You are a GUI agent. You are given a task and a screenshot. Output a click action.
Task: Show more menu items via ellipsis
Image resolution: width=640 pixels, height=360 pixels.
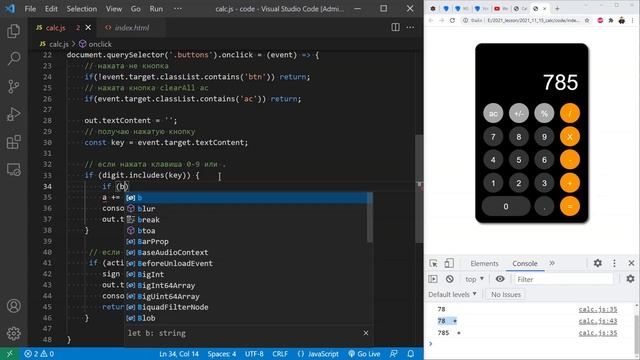point(178,9)
